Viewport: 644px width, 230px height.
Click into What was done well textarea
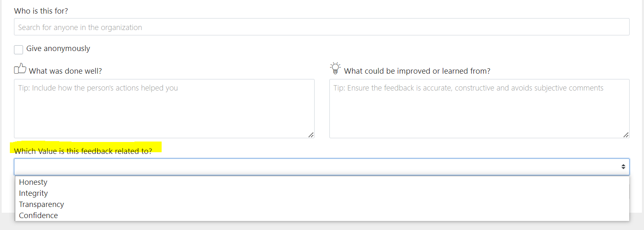click(164, 109)
